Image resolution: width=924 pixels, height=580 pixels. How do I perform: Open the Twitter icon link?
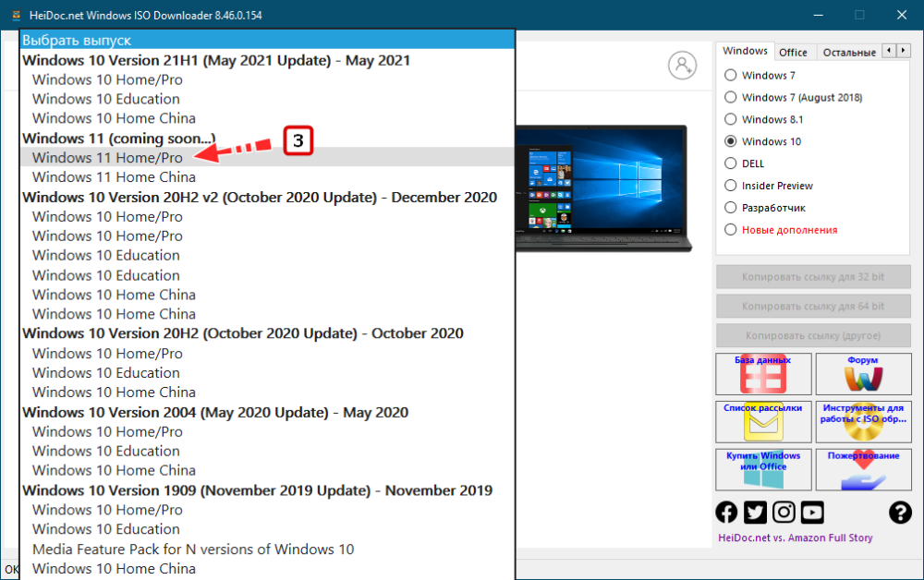click(755, 513)
